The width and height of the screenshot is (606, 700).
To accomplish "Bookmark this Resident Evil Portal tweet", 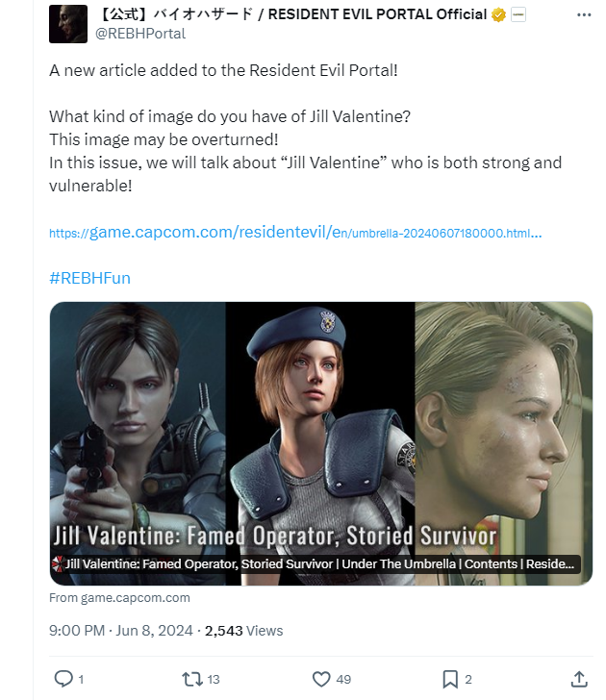I will tap(449, 679).
